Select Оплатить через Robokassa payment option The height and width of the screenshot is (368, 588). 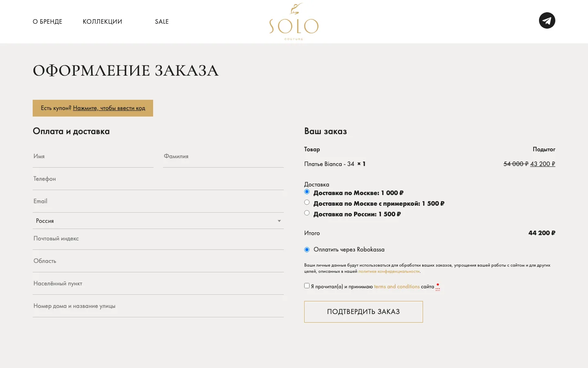pos(307,250)
